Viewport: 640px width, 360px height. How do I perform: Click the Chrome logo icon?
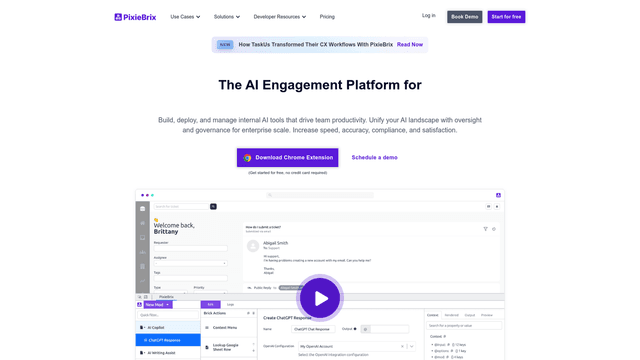click(247, 158)
